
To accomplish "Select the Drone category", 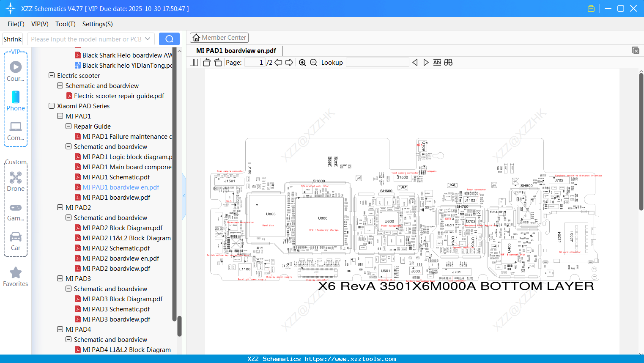I will click(x=15, y=181).
